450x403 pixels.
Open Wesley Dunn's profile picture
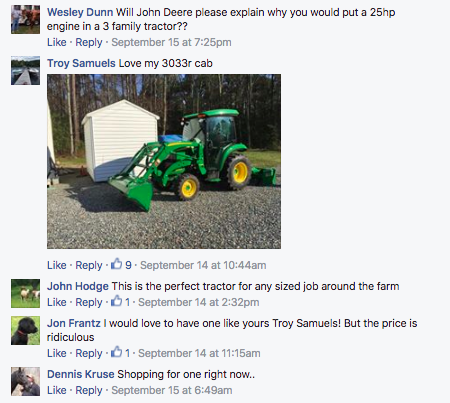[x=25, y=19]
